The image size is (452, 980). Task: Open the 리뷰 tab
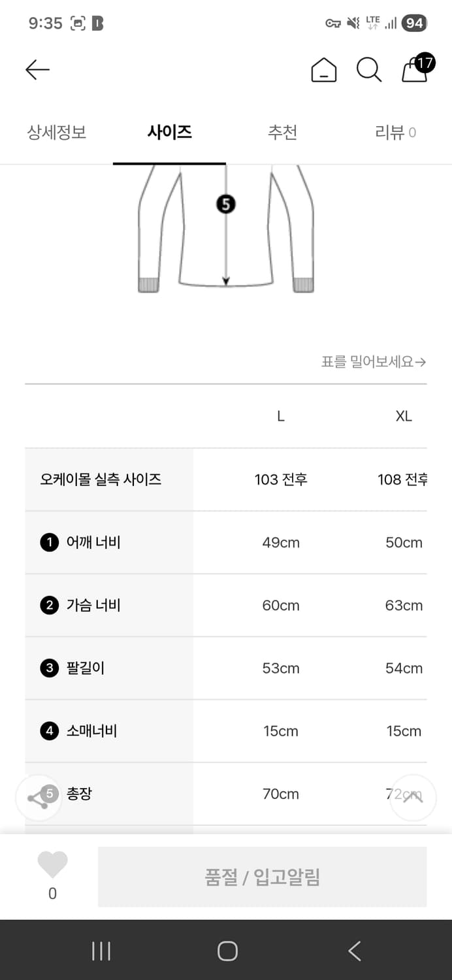[395, 132]
